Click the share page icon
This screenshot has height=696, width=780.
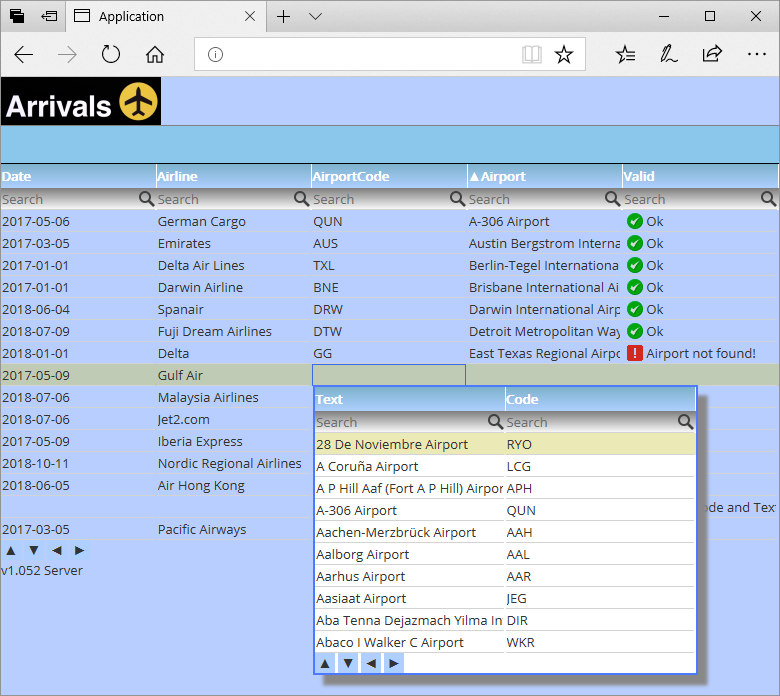coord(712,54)
